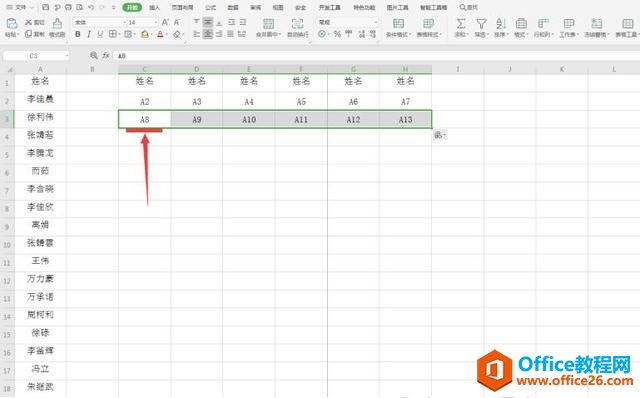Screen dimensions: 640x398
Task: Toggle bold formatting
Action: (x=78, y=34)
